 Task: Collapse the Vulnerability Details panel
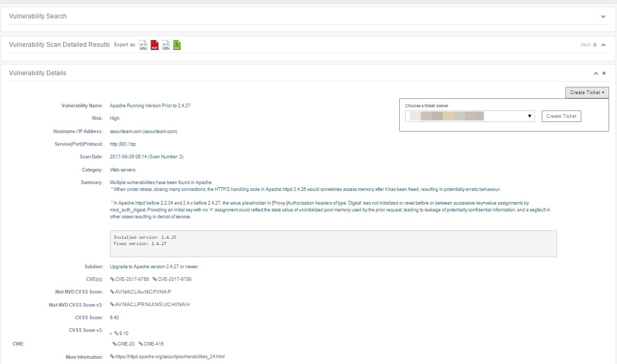(x=596, y=74)
